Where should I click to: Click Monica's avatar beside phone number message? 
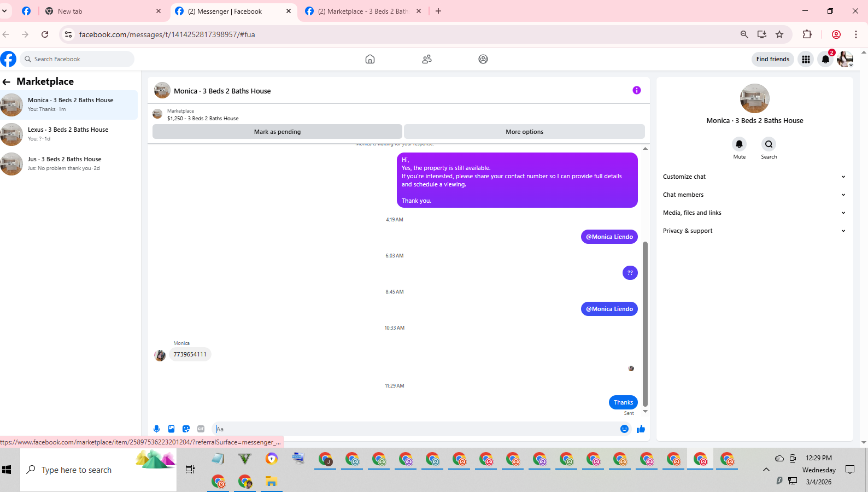[x=160, y=355]
